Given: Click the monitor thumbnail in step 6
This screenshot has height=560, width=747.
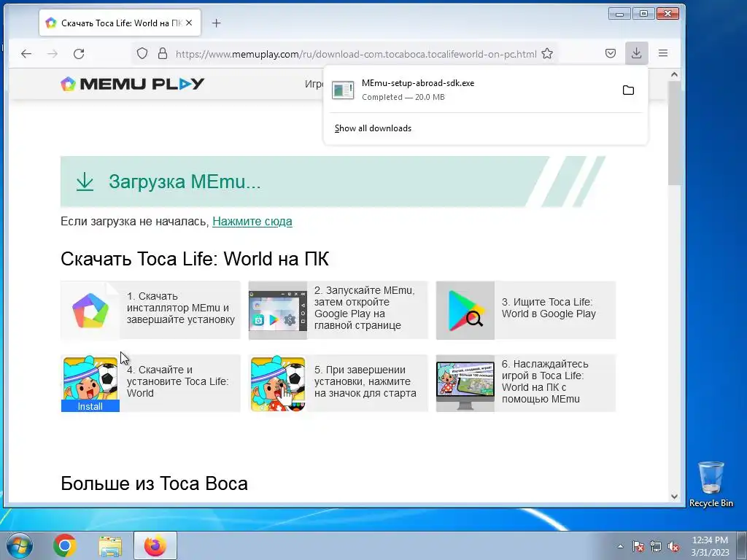Looking at the screenshot, I should coord(465,384).
